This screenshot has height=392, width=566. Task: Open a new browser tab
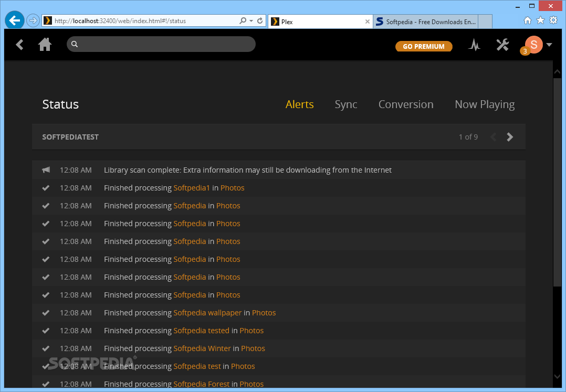pos(485,22)
